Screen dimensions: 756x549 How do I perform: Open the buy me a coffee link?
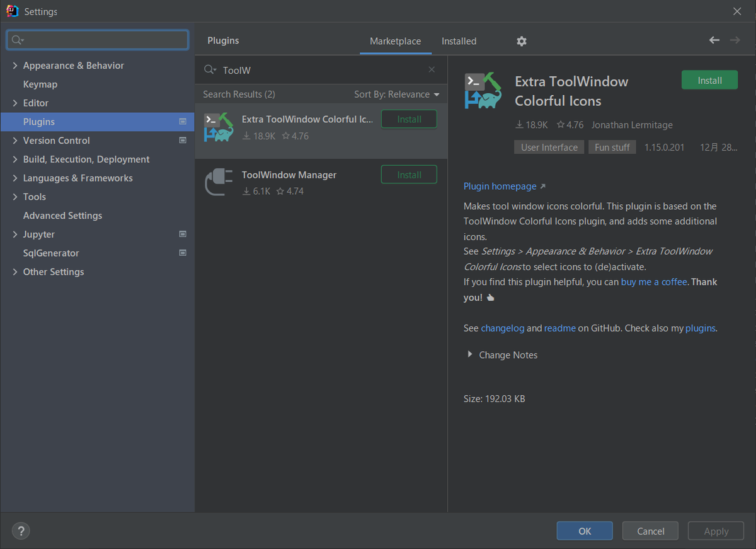point(654,282)
